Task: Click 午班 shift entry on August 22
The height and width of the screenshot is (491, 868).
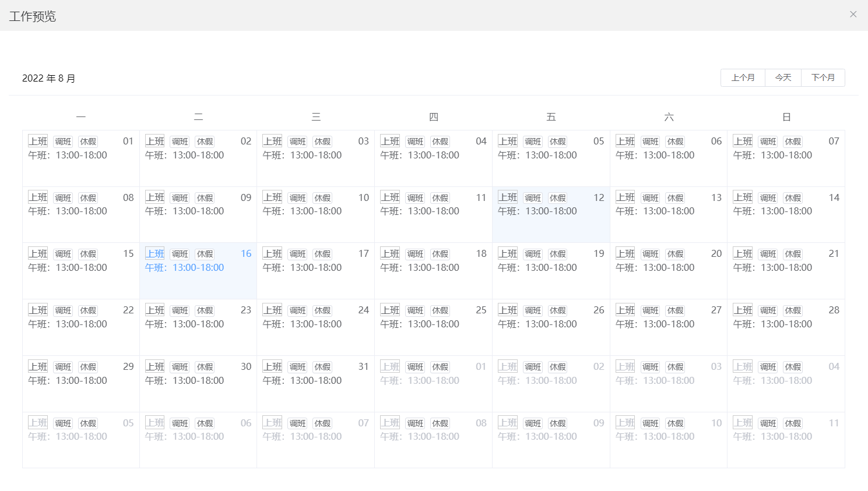Action: (x=68, y=324)
